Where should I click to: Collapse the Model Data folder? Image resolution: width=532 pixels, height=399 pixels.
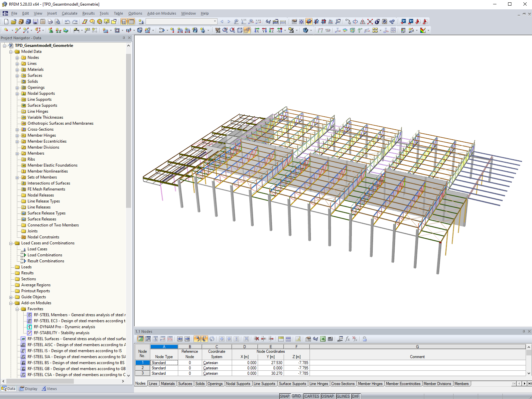click(11, 52)
